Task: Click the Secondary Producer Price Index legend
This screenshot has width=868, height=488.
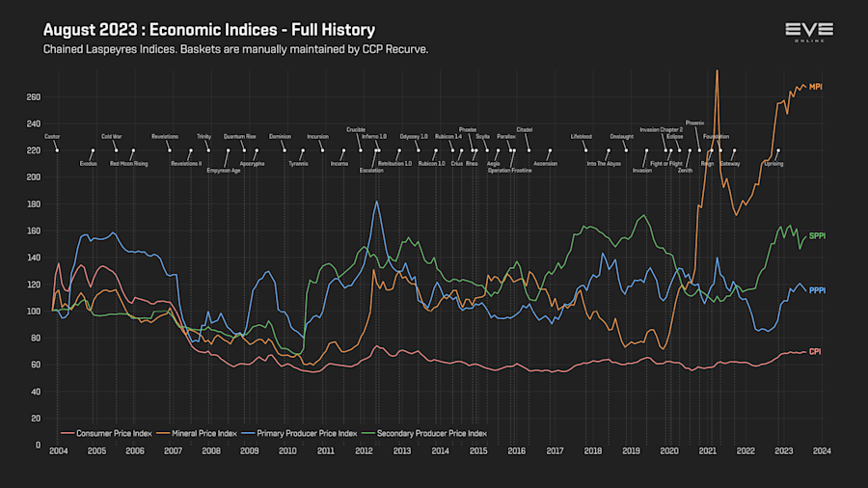Action: 424,433
